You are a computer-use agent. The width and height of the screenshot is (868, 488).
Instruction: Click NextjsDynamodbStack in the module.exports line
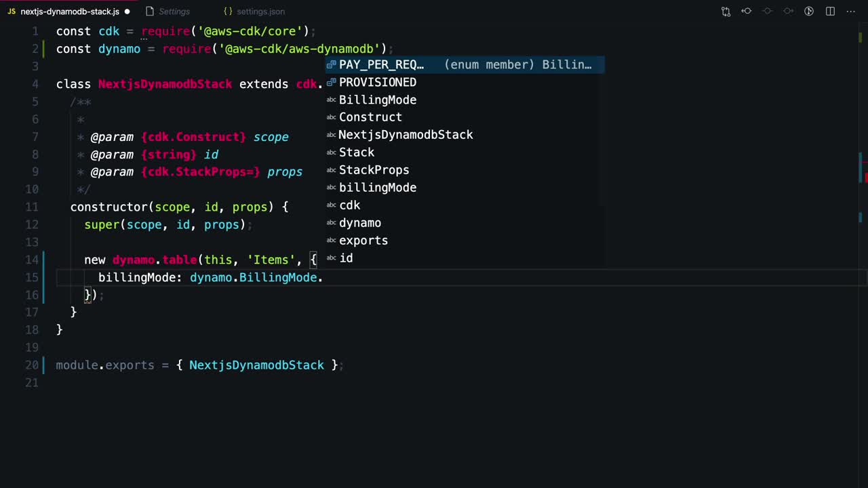coord(256,365)
